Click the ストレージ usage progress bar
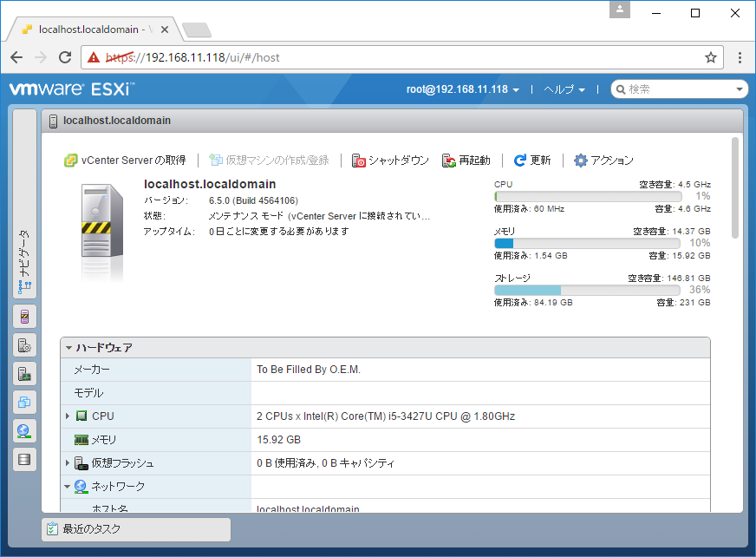Screen dimensions: 756x557 [x=587, y=290]
